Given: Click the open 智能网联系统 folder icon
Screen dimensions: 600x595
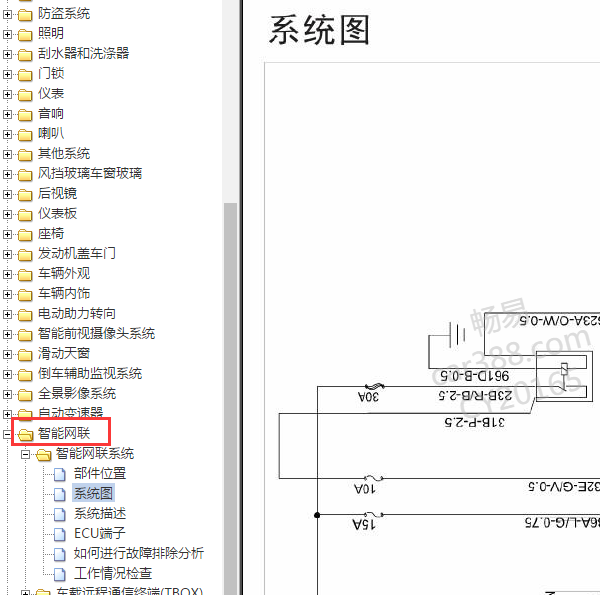Looking at the screenshot, I should click(44, 455).
